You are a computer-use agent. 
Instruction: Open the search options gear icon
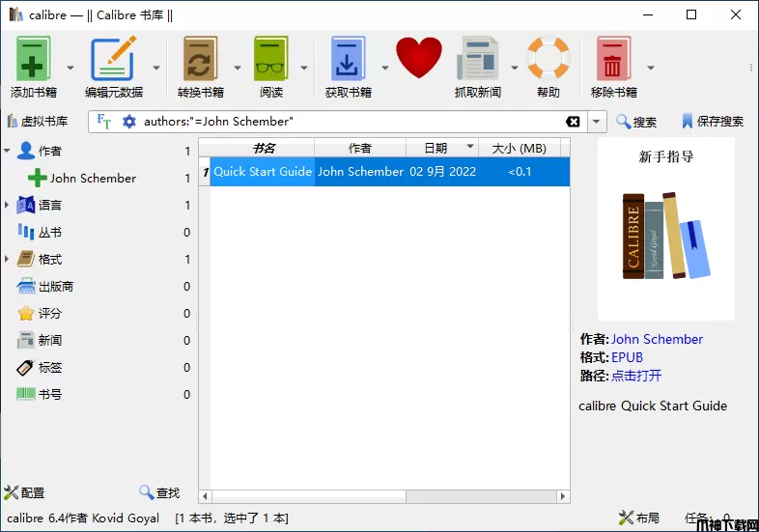[128, 121]
